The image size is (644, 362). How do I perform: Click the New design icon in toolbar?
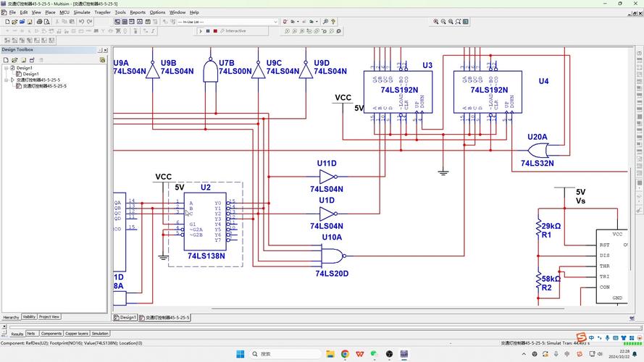(6, 22)
